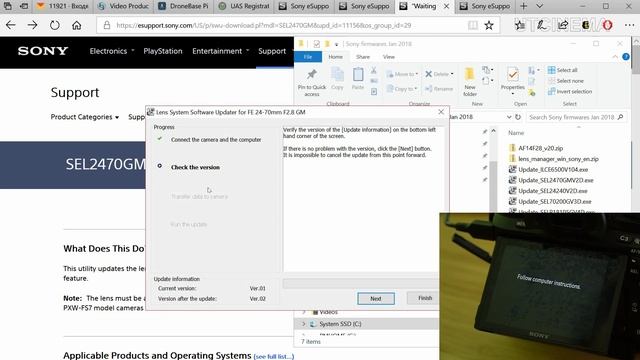Click Next in lens updater dialog

click(376, 298)
